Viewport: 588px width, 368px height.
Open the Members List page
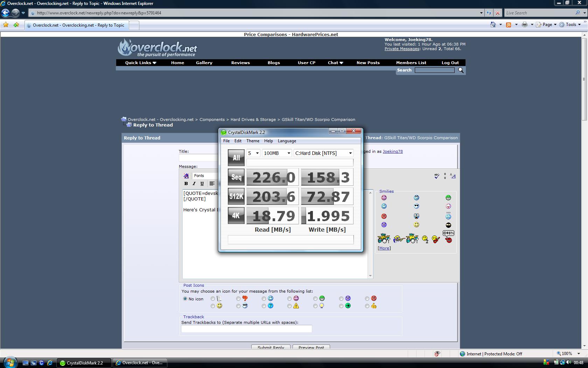pos(411,63)
